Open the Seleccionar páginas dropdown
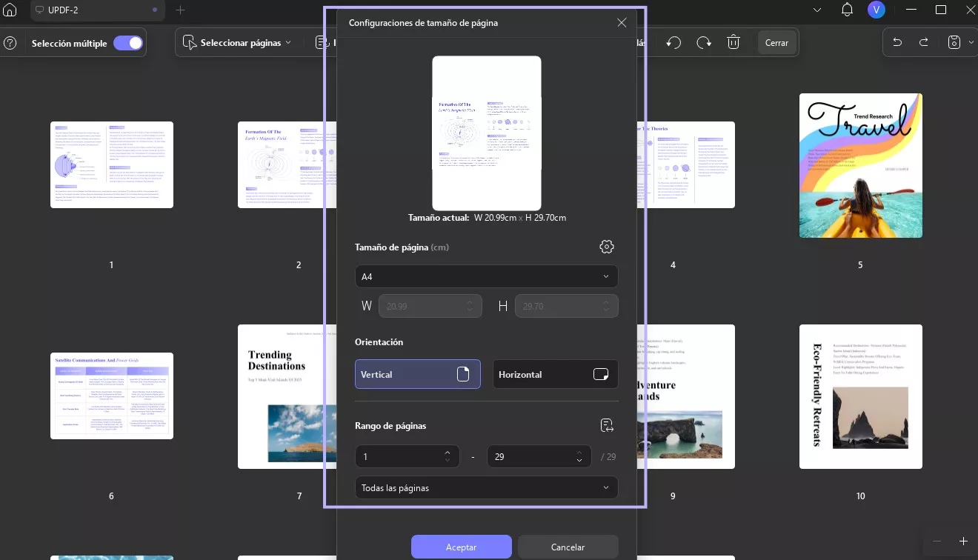This screenshot has width=978, height=560. click(x=237, y=43)
